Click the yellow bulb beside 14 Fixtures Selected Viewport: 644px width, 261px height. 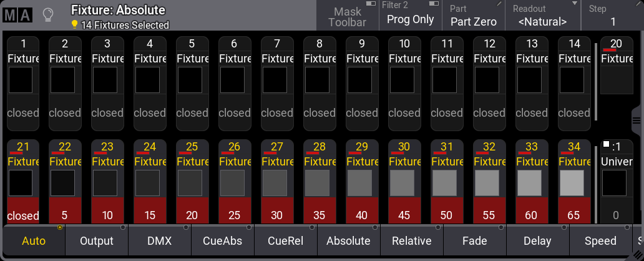(75, 25)
